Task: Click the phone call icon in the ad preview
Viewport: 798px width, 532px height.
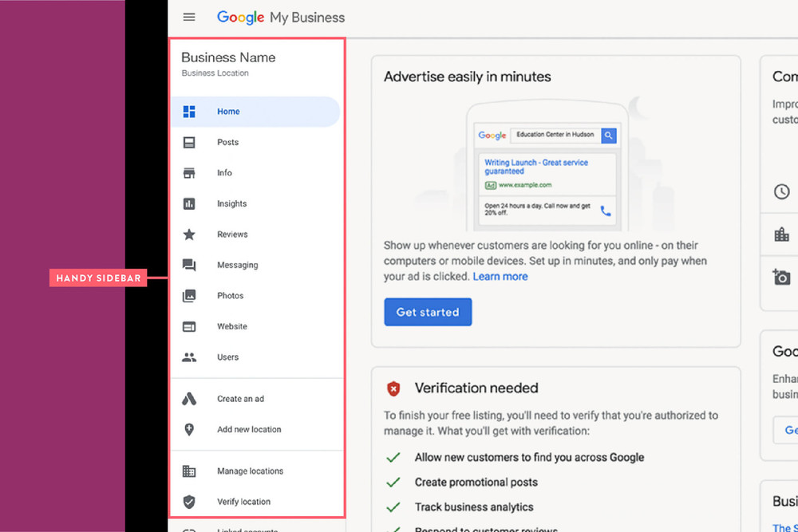Action: pos(606,211)
